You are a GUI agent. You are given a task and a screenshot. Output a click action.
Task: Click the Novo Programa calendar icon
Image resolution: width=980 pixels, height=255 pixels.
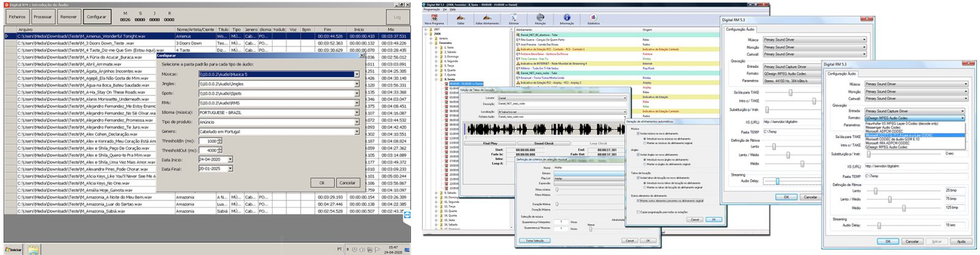tap(434, 18)
